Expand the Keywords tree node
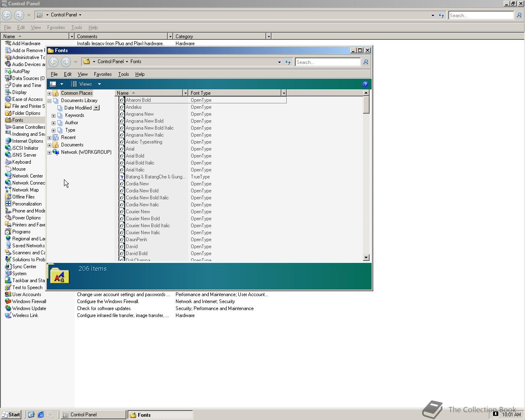This screenshot has height=420, width=525. pos(54,116)
